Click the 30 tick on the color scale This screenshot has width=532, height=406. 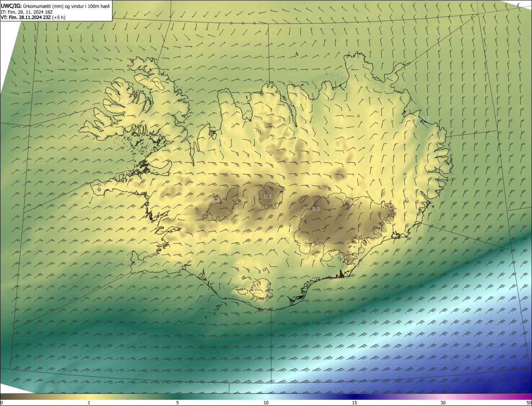(x=443, y=403)
